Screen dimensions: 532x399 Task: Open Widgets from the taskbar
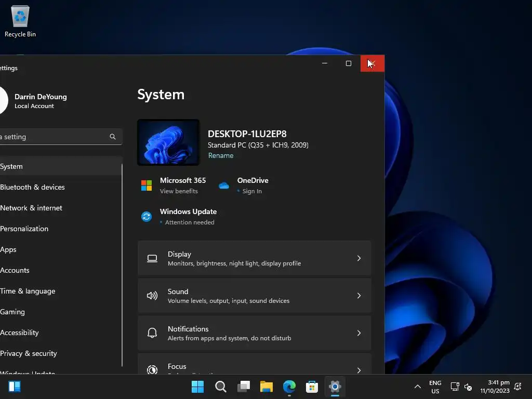click(x=15, y=387)
